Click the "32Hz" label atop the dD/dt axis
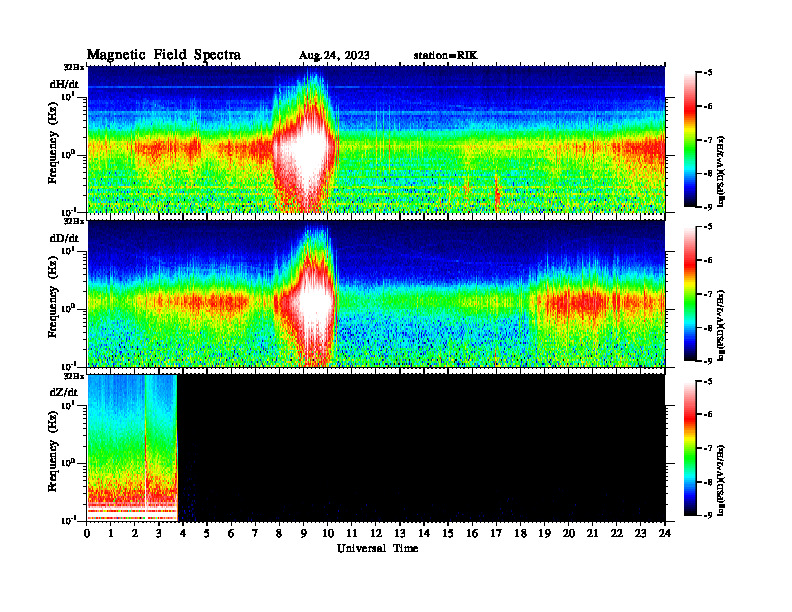Screen dimensions: 792x612 (x=74, y=221)
